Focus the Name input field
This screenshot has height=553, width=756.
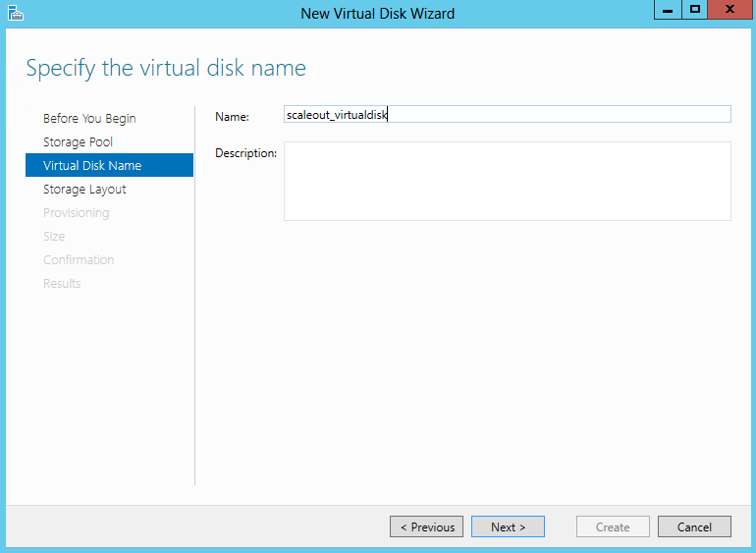[508, 114]
